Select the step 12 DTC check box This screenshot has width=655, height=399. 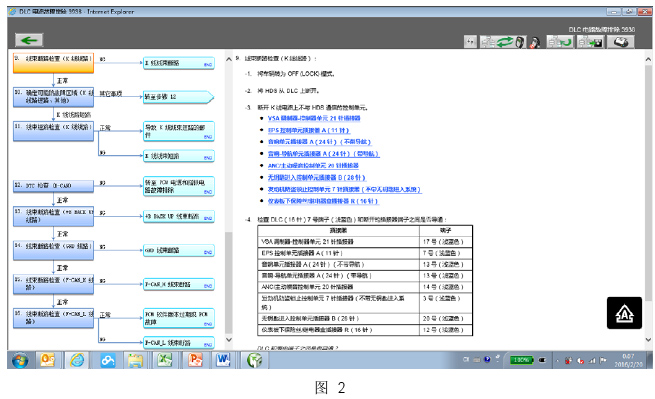point(53,186)
